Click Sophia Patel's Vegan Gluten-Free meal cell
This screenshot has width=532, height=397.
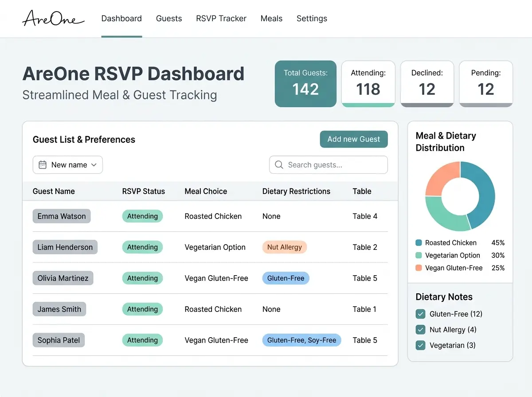coord(216,340)
